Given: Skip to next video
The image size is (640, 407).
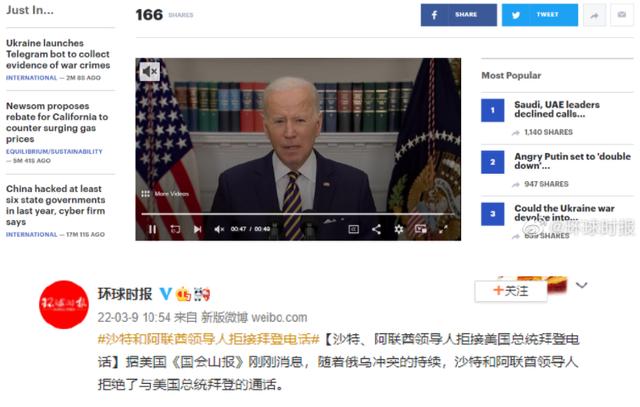Looking at the screenshot, I should click(198, 229).
